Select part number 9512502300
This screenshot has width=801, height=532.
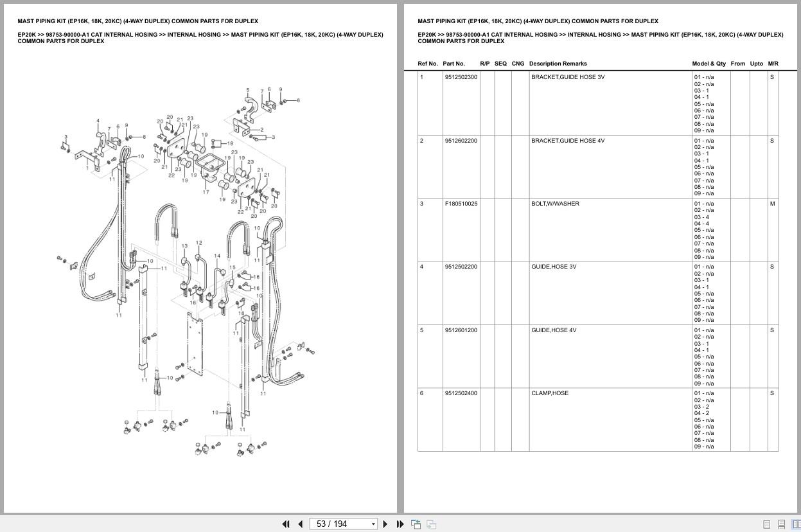[461, 77]
